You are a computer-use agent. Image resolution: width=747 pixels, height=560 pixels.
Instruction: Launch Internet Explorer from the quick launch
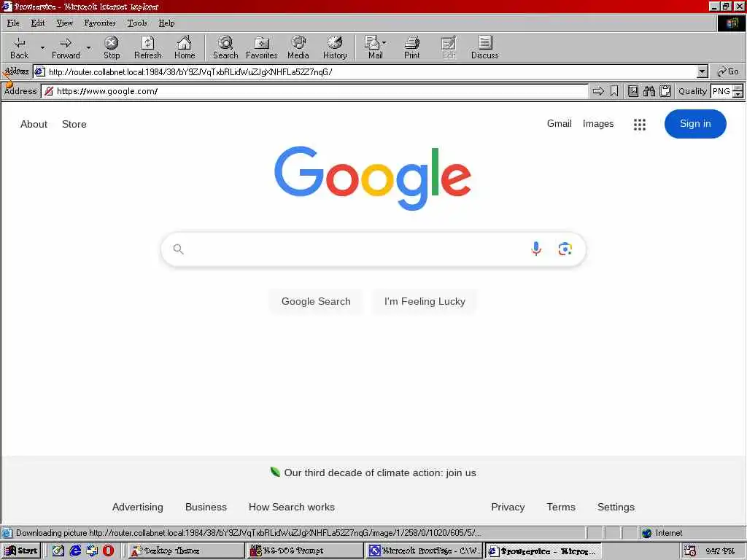pos(75,551)
